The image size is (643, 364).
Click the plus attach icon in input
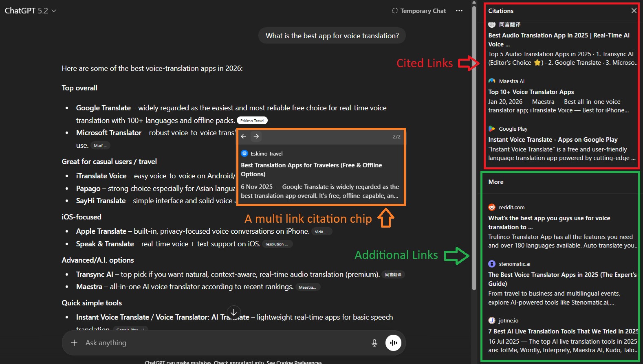(74, 343)
